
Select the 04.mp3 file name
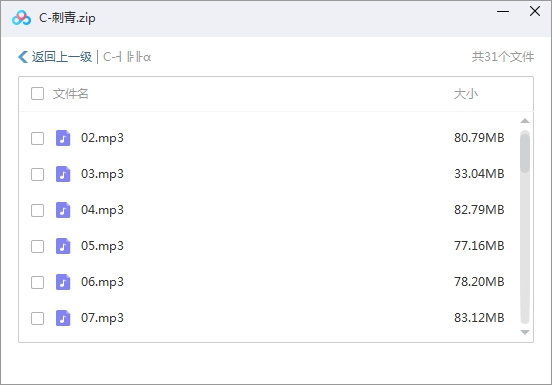(102, 210)
